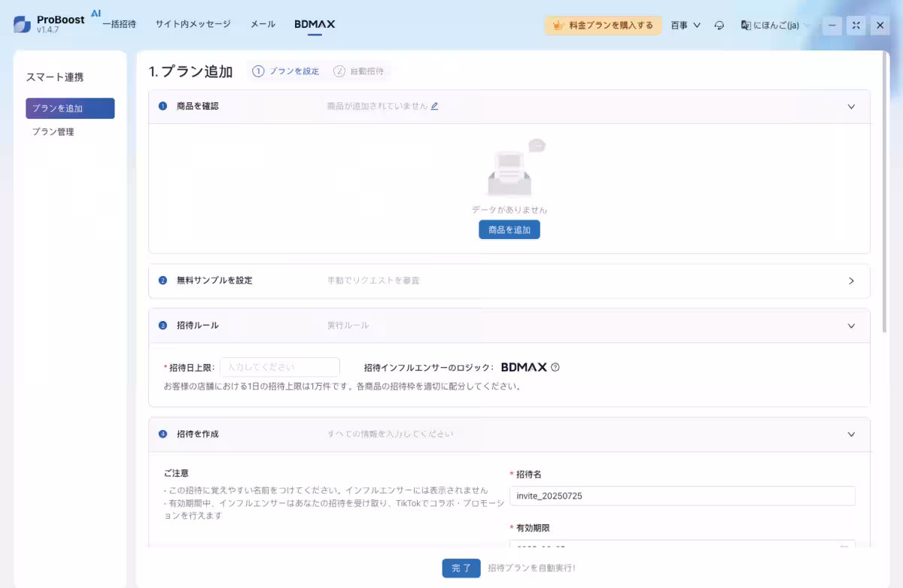Expand the 無料サンプルを設定 section arrow
This screenshot has height=588, width=903.
[851, 280]
